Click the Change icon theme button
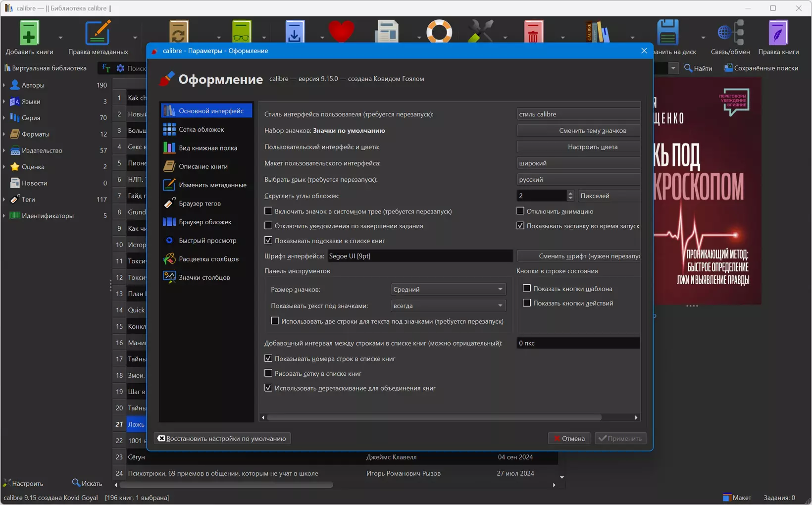 [x=578, y=131]
